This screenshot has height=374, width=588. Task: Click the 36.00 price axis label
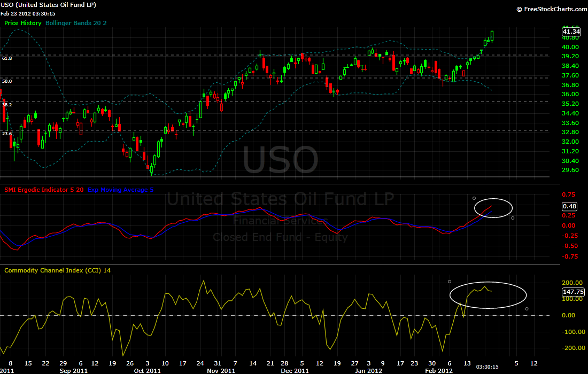click(x=570, y=94)
